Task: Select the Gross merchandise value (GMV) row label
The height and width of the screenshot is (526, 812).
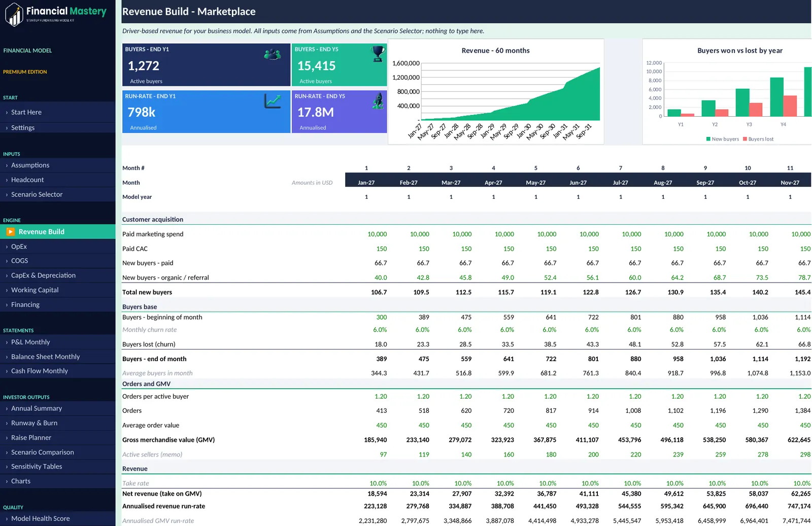Action: coord(168,440)
